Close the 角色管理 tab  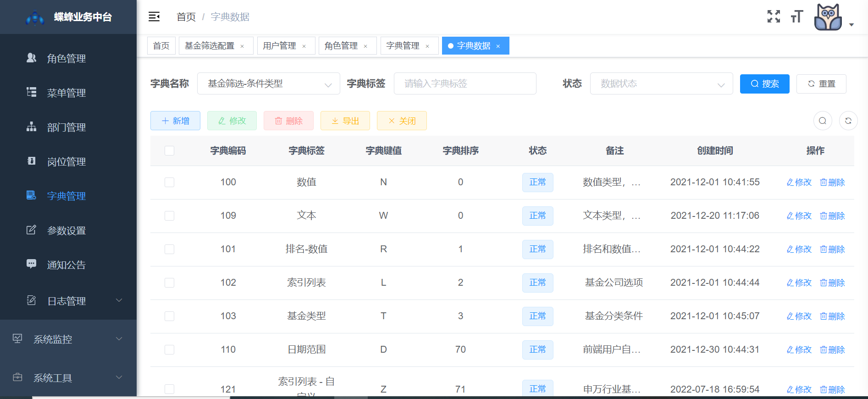(x=365, y=46)
